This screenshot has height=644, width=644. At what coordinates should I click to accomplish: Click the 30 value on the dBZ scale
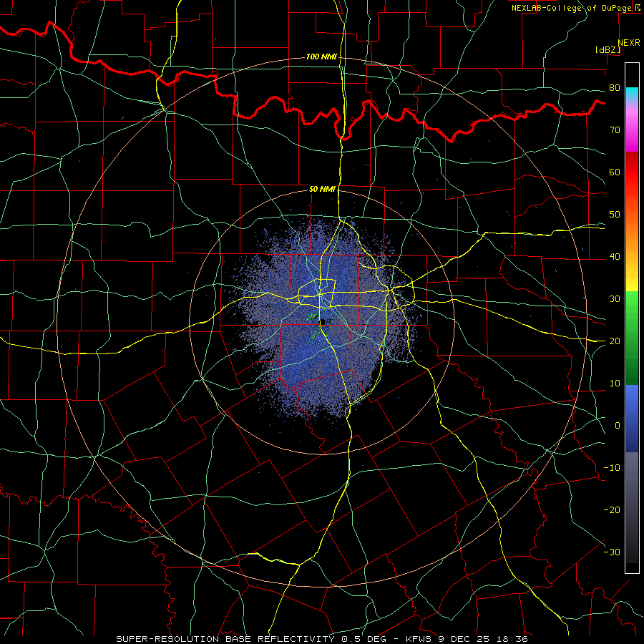615,298
